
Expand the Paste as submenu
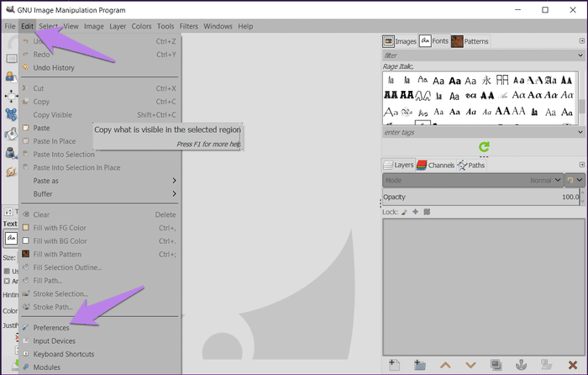101,180
